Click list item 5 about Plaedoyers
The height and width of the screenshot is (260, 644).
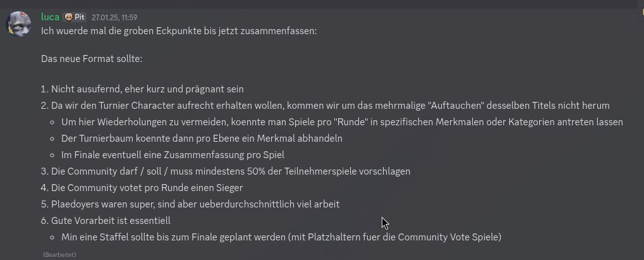(x=195, y=204)
